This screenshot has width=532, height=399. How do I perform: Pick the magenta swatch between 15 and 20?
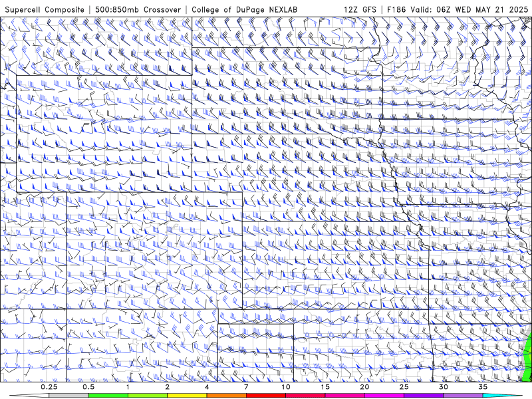tap(344, 396)
